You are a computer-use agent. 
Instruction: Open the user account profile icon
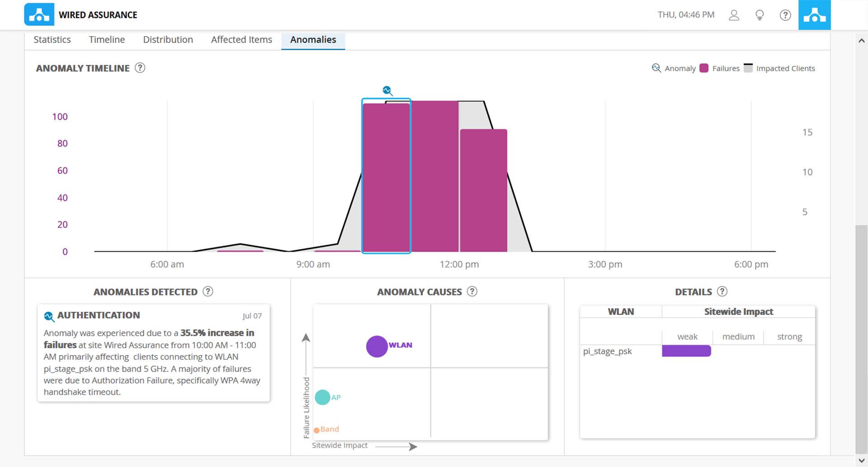click(x=734, y=15)
